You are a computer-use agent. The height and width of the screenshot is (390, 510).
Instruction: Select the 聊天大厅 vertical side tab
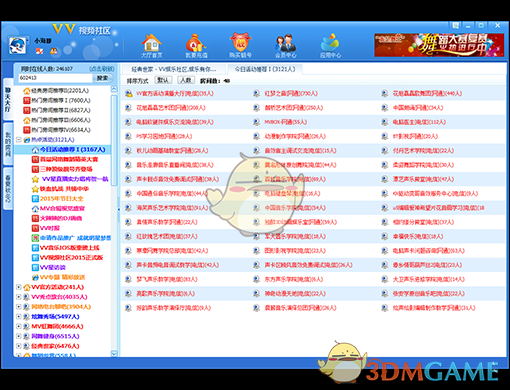[x=8, y=99]
